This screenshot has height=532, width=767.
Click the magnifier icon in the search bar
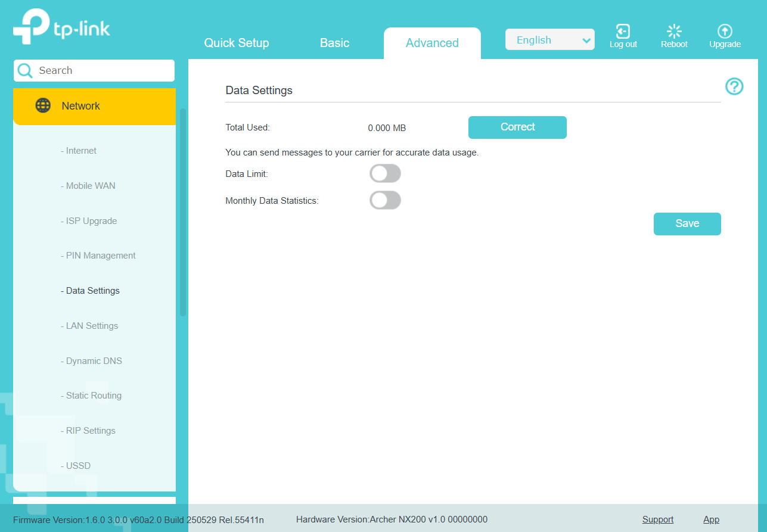[25, 70]
